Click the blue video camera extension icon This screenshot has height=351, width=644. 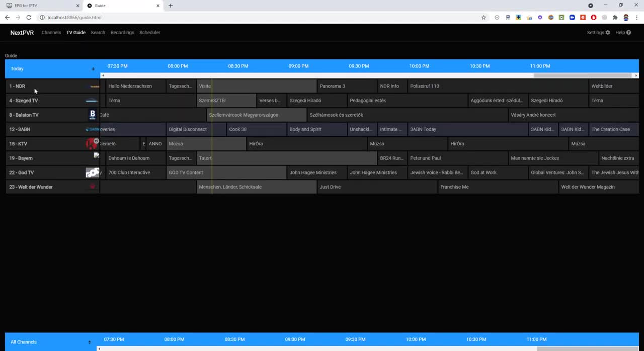[x=572, y=18]
